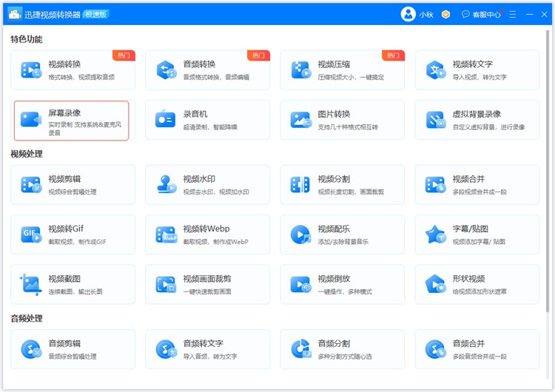555x392 pixels.
Task: Click the 音频转文字 card title text
Action: point(203,343)
